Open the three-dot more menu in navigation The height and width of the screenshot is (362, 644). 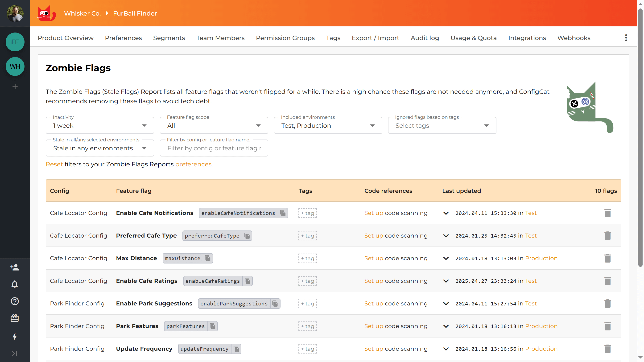click(x=626, y=38)
